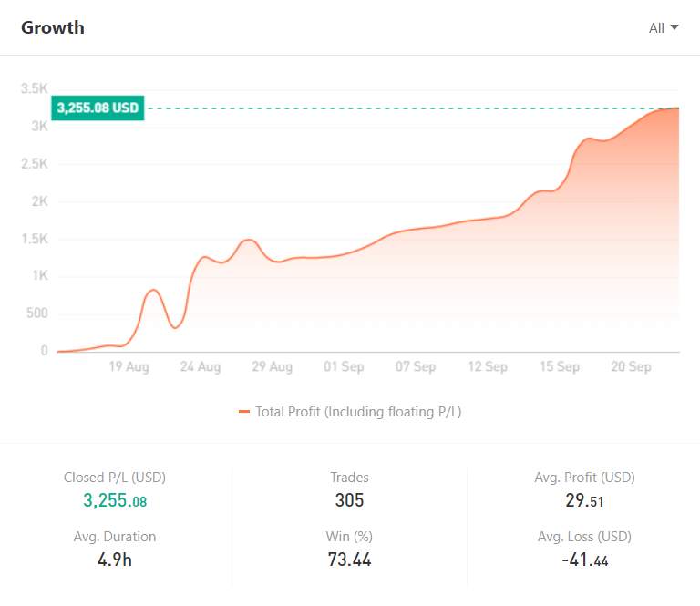Select the 01 Sep axis label

[344, 367]
